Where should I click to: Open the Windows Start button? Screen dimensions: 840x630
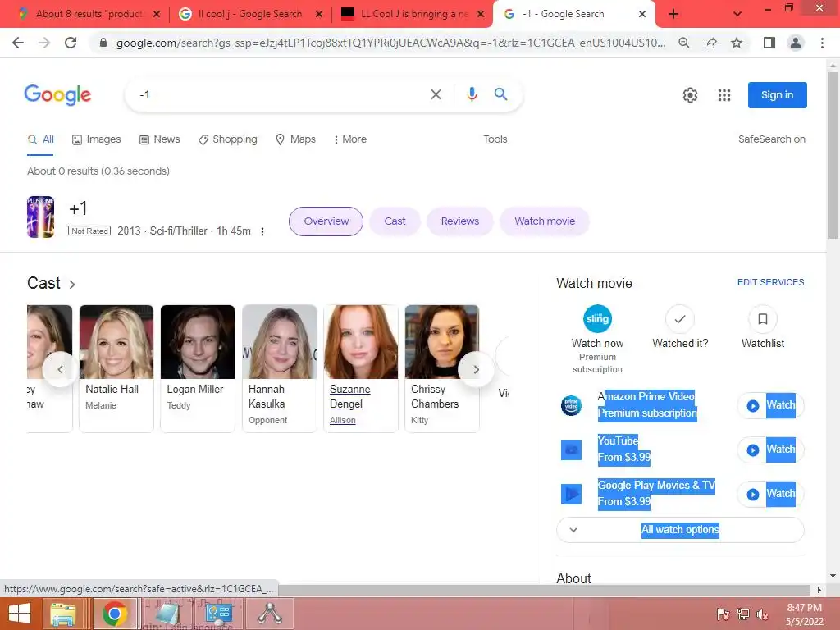pos(20,614)
